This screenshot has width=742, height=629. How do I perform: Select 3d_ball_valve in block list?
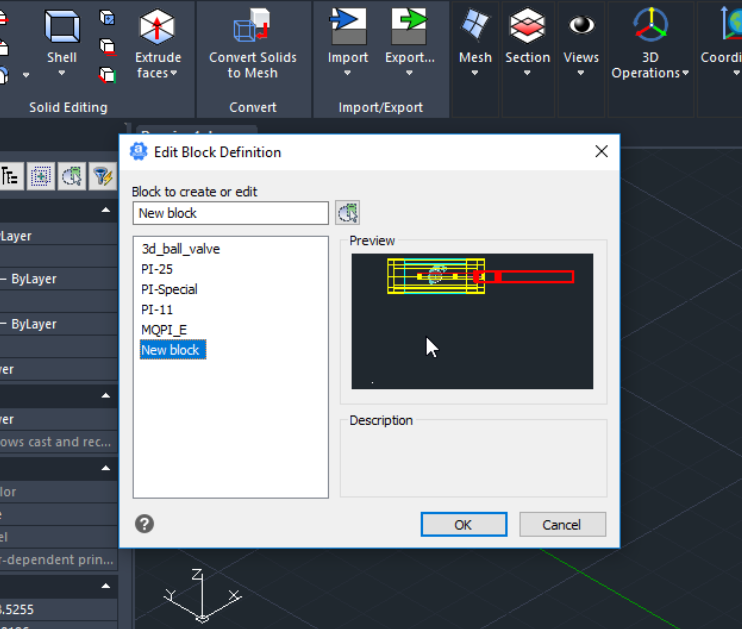coord(180,249)
